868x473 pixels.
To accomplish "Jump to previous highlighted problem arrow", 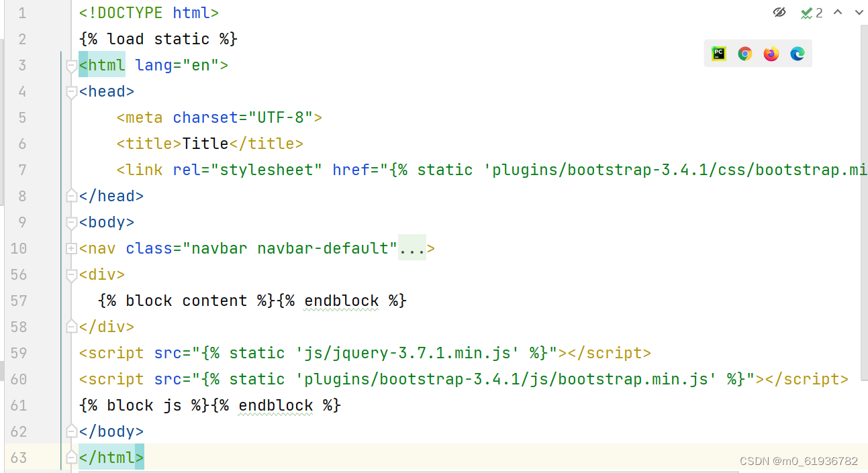I will (838, 12).
